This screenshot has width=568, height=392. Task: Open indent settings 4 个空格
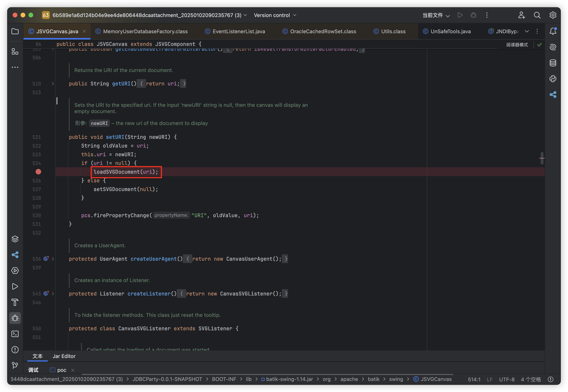coord(531,380)
